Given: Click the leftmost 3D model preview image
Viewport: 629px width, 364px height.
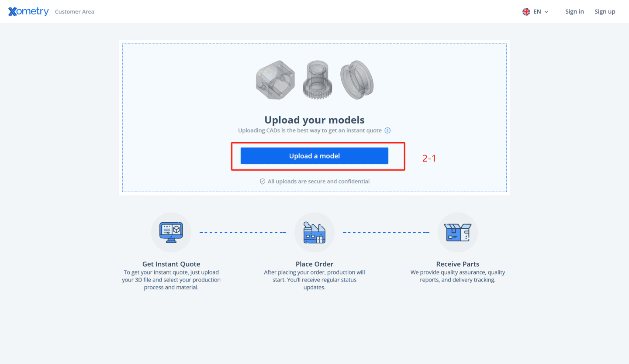Looking at the screenshot, I should tap(275, 80).
